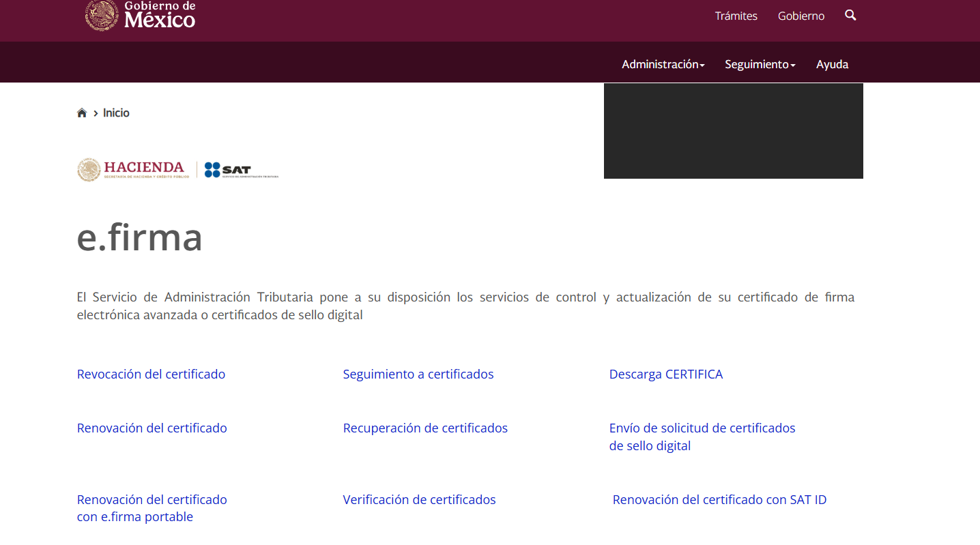Open Renovación del certificado link
Screen dimensions: 980x545
(152, 428)
